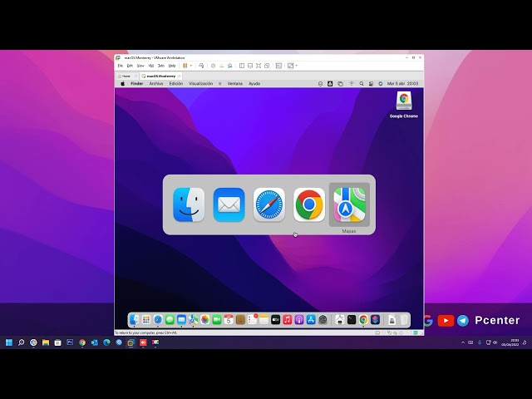Open Siri from the macOS menu bar
532x399 pixels.
pyautogui.click(x=381, y=83)
